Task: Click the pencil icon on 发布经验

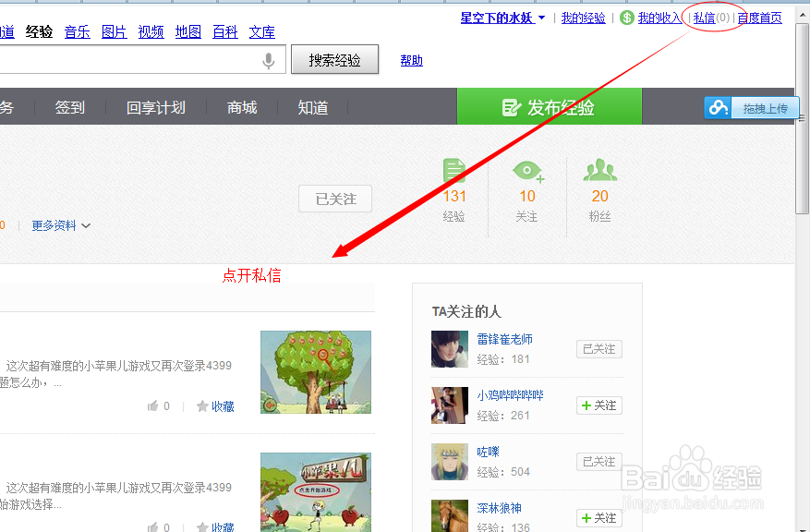Action: pyautogui.click(x=511, y=107)
